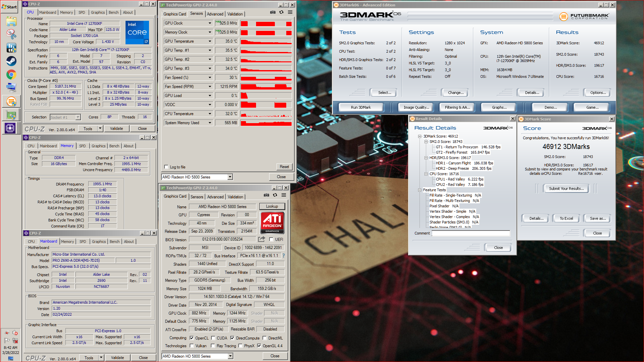Open Validation tab in GPU-Z Graphics Card window

pyautogui.click(x=235, y=197)
